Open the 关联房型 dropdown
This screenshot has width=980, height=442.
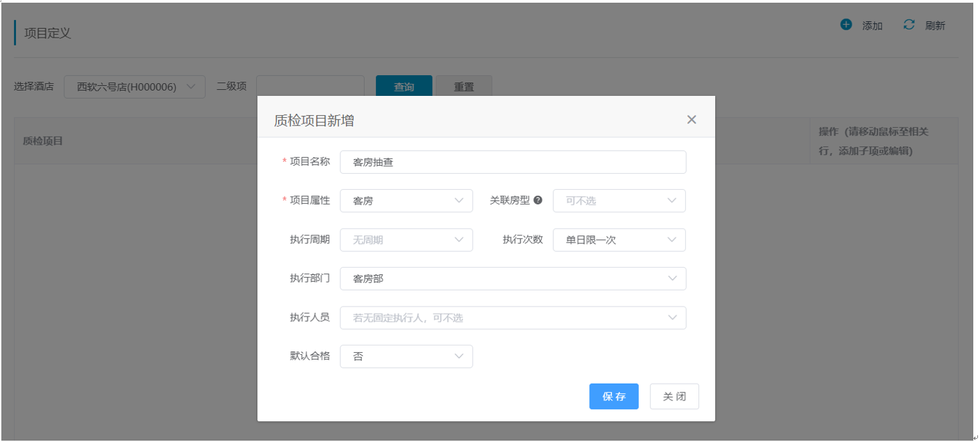pos(618,201)
